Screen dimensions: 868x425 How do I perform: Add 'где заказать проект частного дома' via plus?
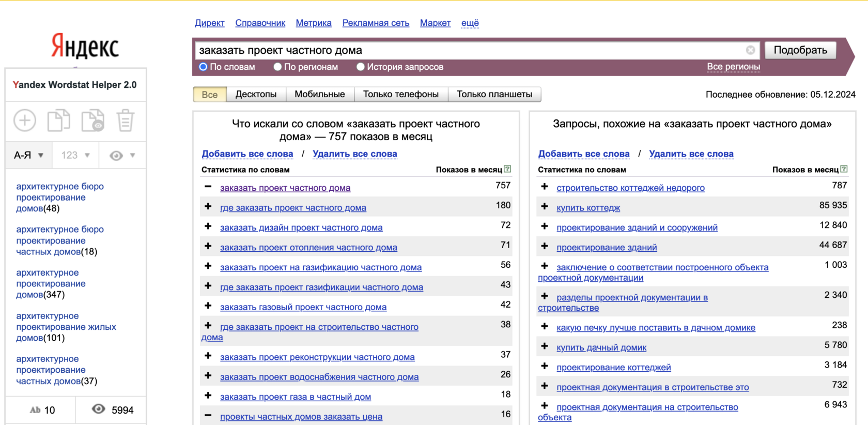208,206
